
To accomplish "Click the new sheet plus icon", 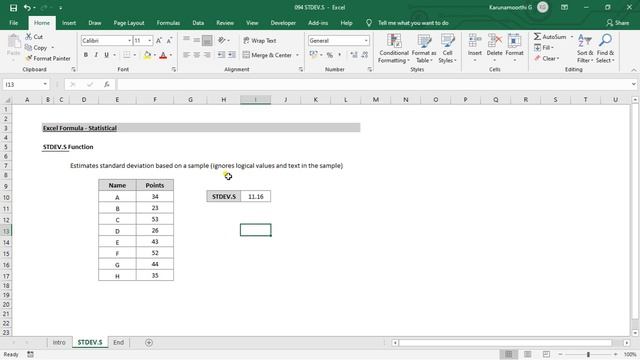I will click(x=149, y=342).
